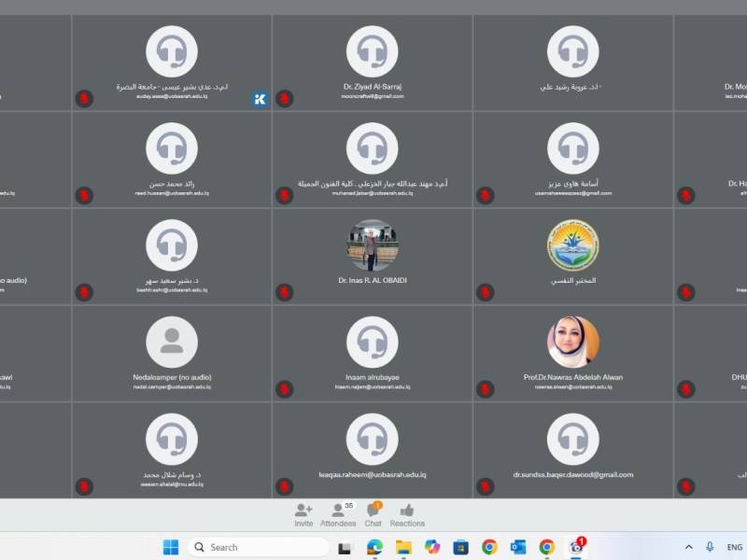The image size is (747, 560).
Task: Click the blue K badge on first tile
Action: coord(260,99)
